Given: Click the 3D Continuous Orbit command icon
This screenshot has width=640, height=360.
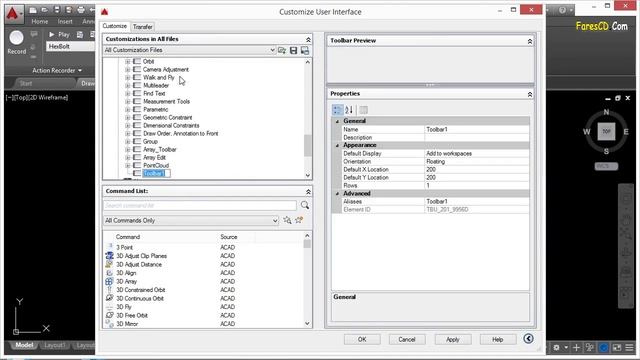Looking at the screenshot, I should pyautogui.click(x=109, y=298).
